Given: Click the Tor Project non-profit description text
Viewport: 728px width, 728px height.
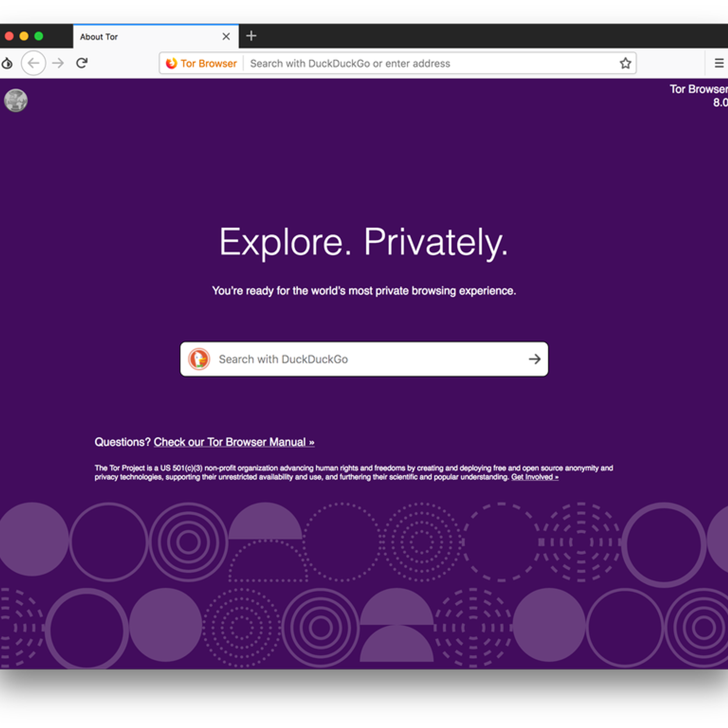Looking at the screenshot, I should point(354,472).
